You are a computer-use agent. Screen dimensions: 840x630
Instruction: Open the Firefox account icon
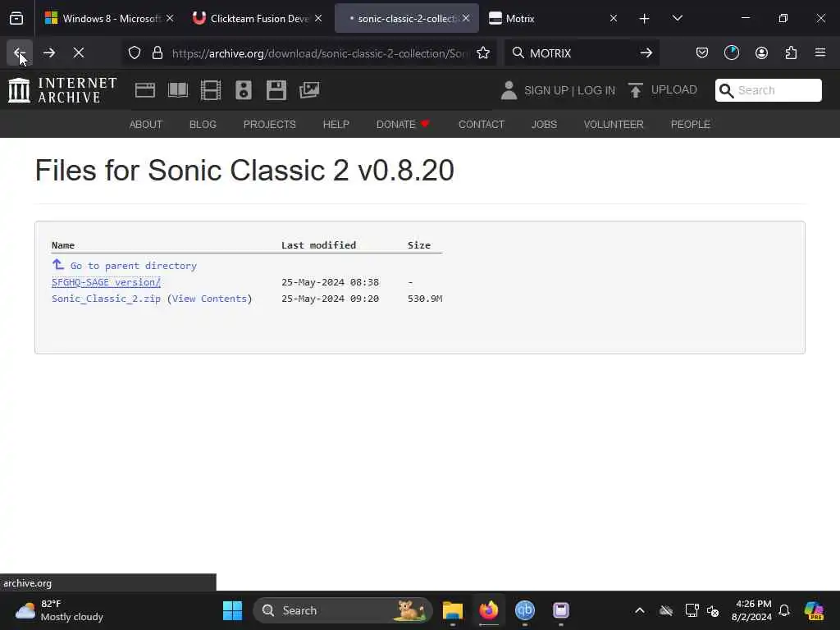[x=761, y=53]
